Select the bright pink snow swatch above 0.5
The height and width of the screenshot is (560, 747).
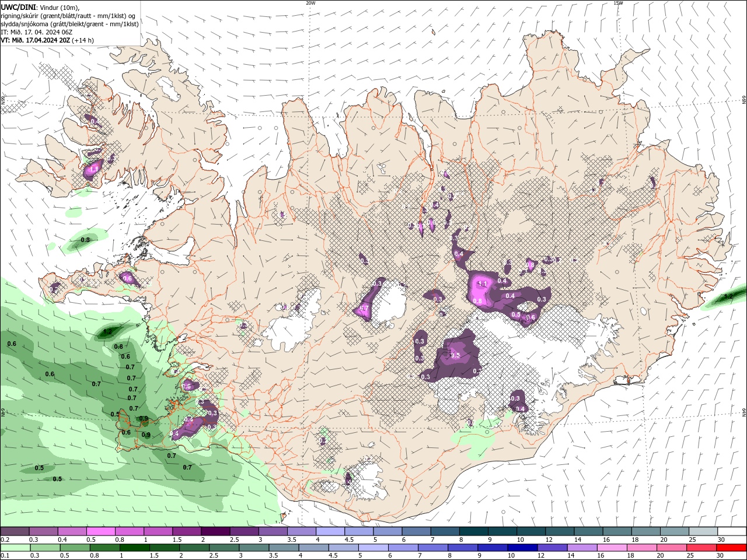point(102,531)
